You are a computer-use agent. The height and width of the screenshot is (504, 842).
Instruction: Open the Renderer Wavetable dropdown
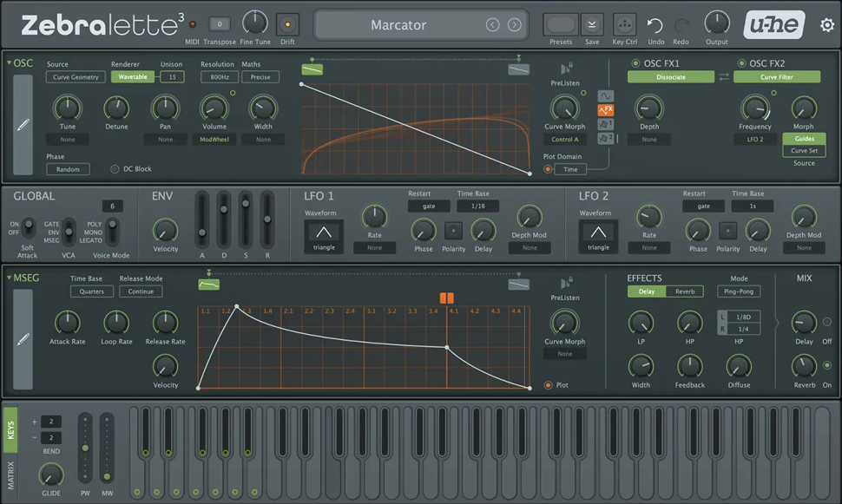[x=130, y=77]
